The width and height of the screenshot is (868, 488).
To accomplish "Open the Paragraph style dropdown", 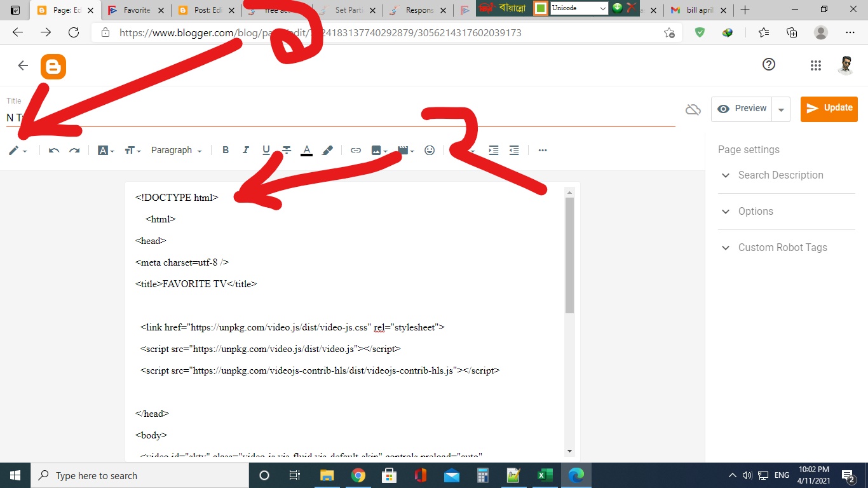I will [x=176, y=150].
